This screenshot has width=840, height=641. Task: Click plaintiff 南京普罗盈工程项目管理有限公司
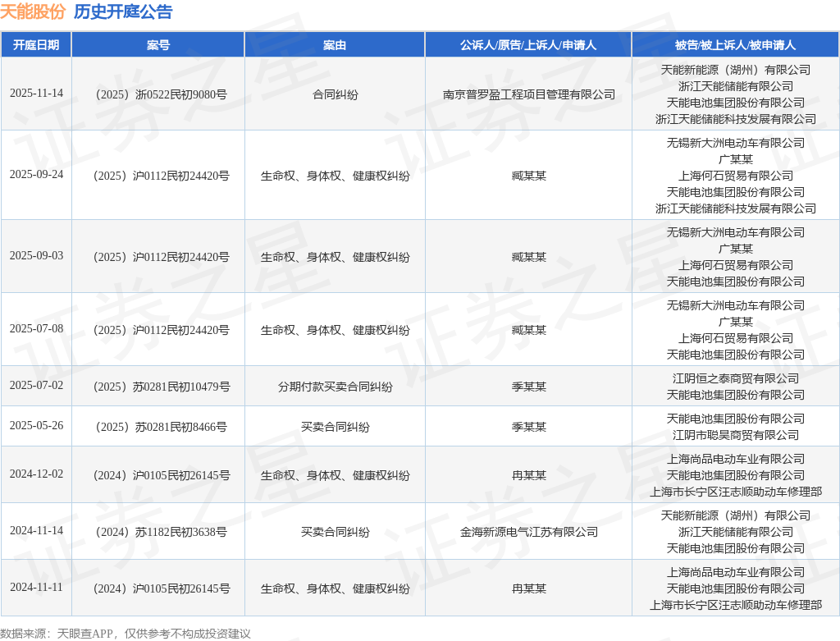[x=529, y=94]
